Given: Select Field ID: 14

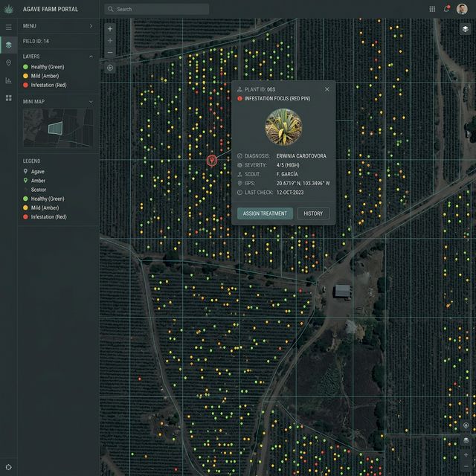Looking at the screenshot, I should pyautogui.click(x=36, y=42).
